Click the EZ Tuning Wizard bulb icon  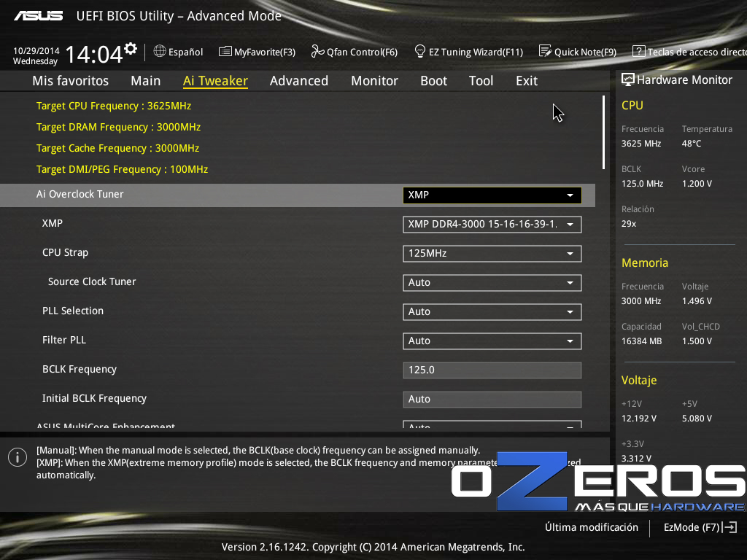[x=419, y=51]
